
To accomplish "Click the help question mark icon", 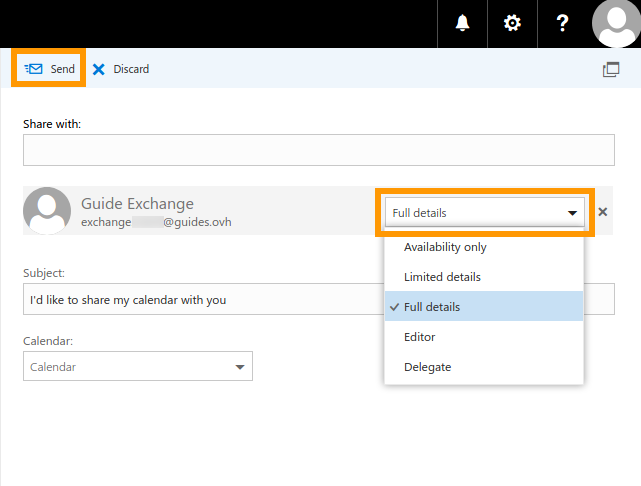I will 564,24.
